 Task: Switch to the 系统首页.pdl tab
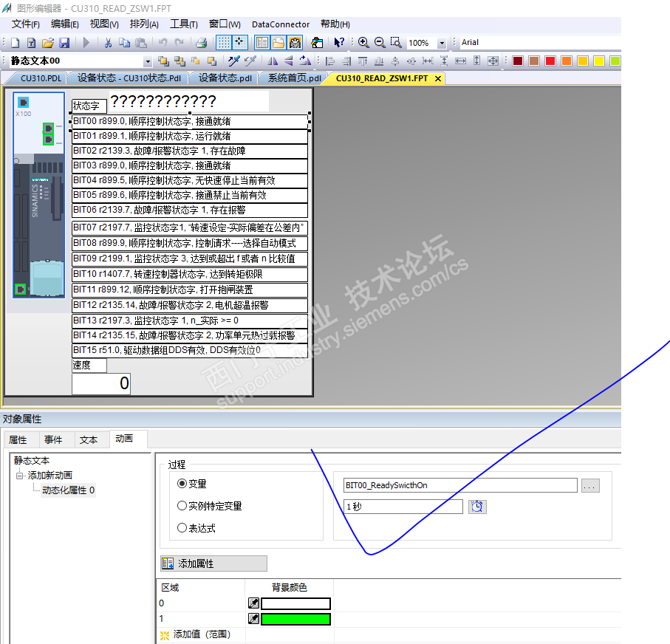coord(295,78)
